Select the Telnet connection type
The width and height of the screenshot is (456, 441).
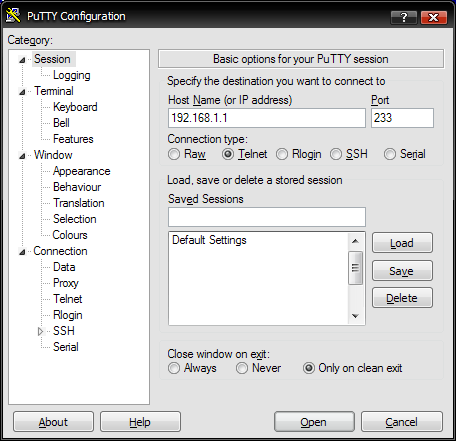coord(228,154)
